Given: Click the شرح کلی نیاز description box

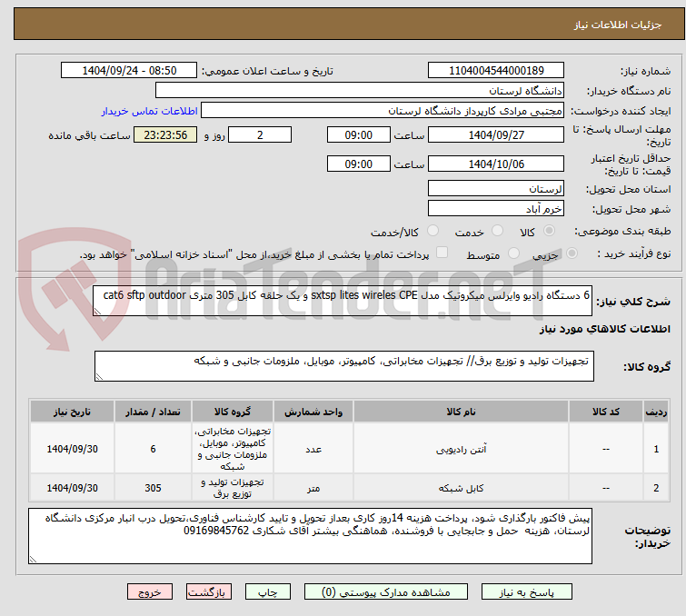Looking at the screenshot, I should [343, 301].
